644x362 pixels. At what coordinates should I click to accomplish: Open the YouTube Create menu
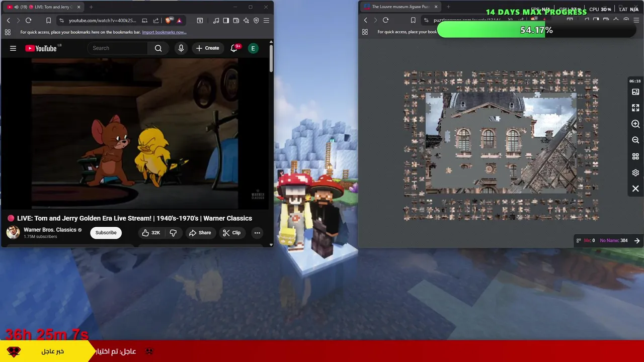[x=207, y=48]
